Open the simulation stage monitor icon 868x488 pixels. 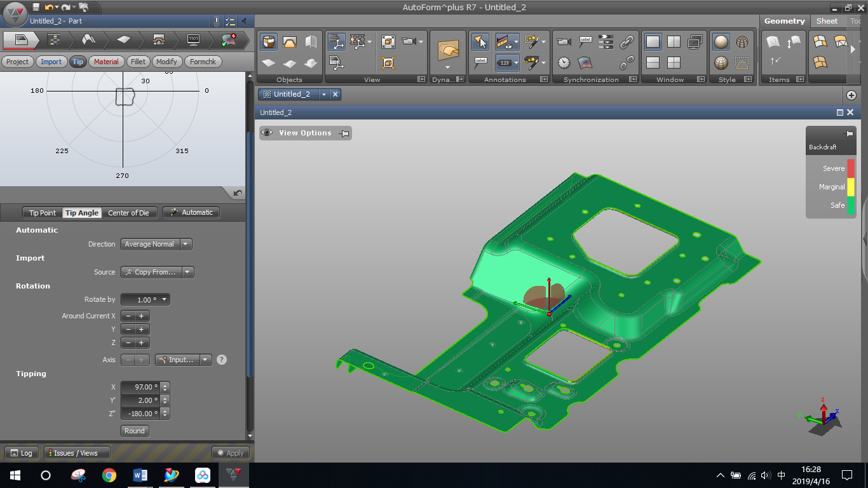(194, 39)
